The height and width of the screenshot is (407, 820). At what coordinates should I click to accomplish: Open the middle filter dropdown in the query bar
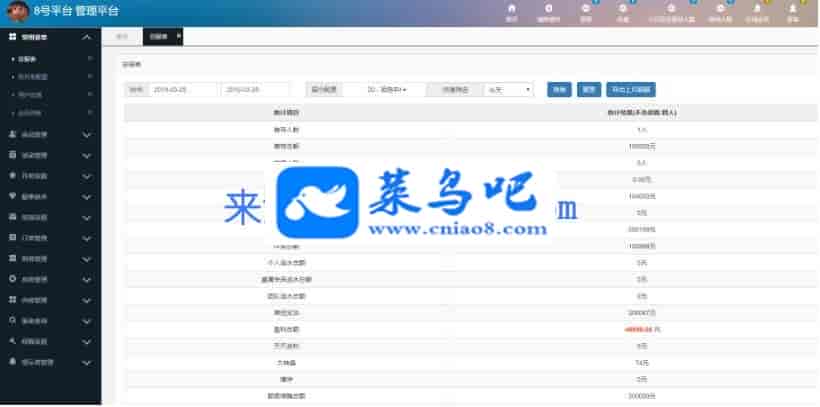coord(384,90)
